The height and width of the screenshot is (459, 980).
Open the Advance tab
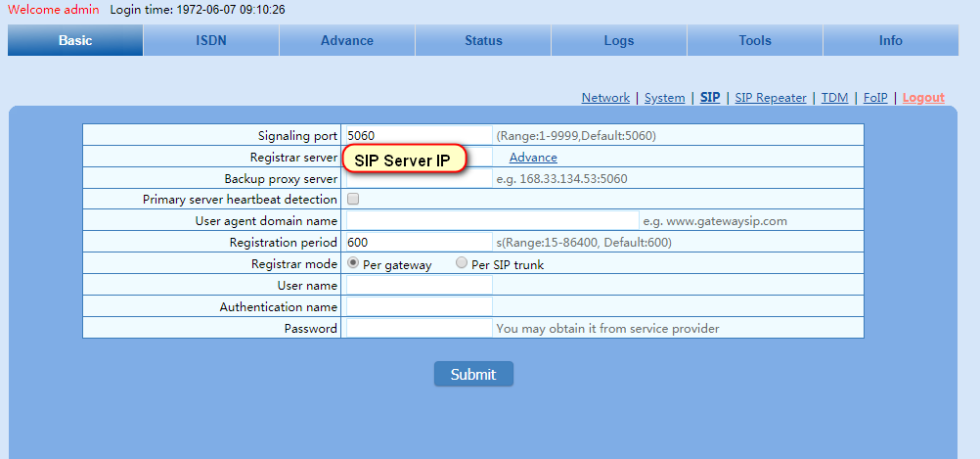click(x=346, y=40)
